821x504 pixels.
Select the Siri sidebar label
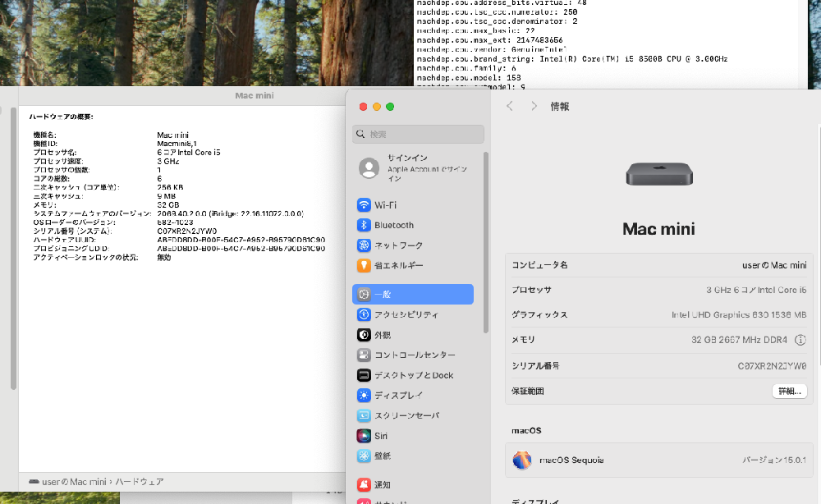pos(381,436)
